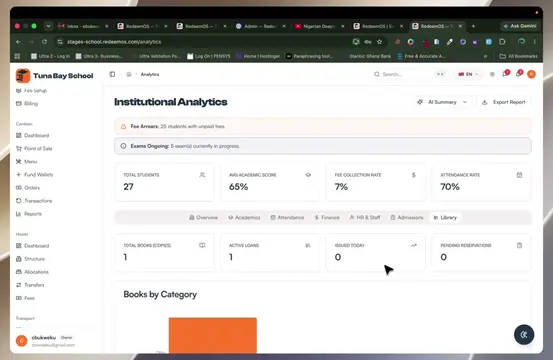553x360 pixels.
Task: Click the Pending Reservations card icon
Action: (519, 245)
